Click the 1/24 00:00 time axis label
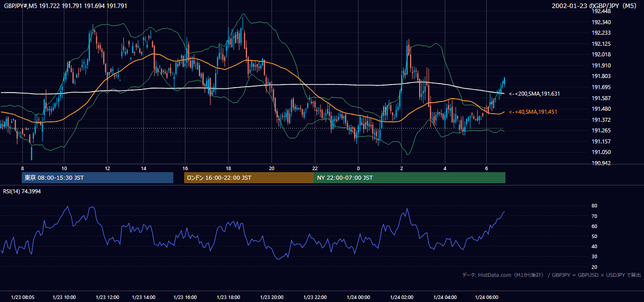Screen dimensions: 644x302 358,297
